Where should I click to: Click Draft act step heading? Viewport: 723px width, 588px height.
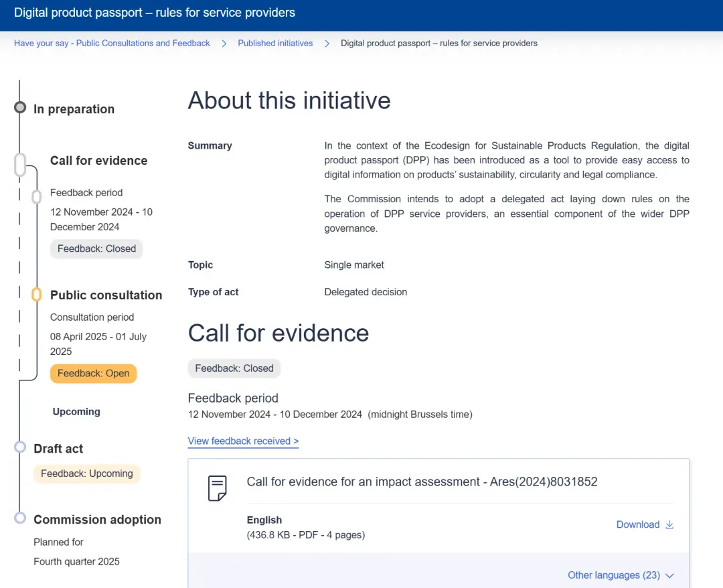58,449
